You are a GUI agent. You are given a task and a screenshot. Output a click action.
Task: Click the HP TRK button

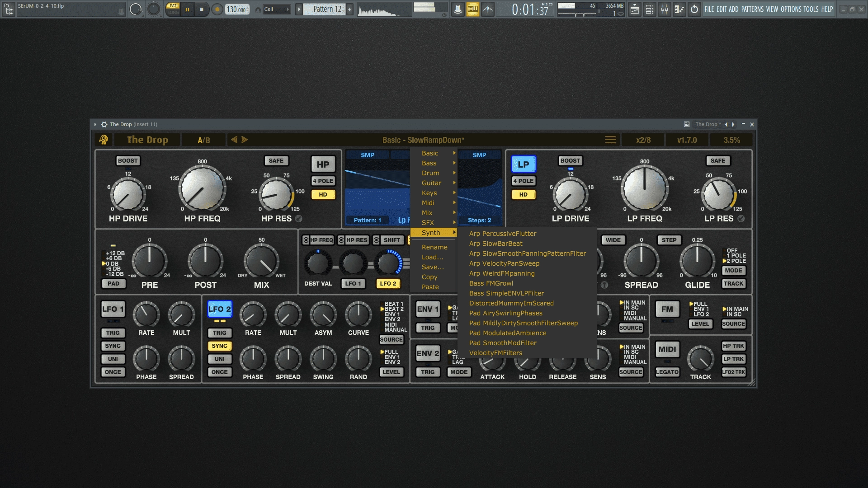click(733, 346)
